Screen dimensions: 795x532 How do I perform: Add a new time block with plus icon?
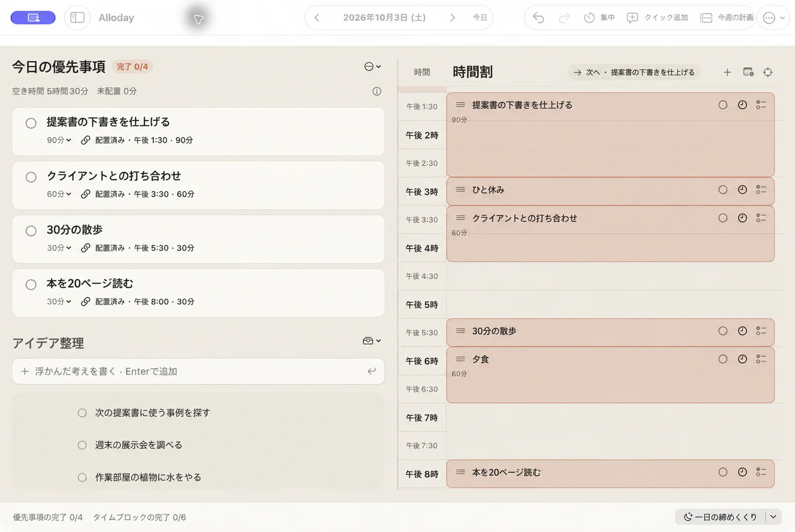click(727, 72)
